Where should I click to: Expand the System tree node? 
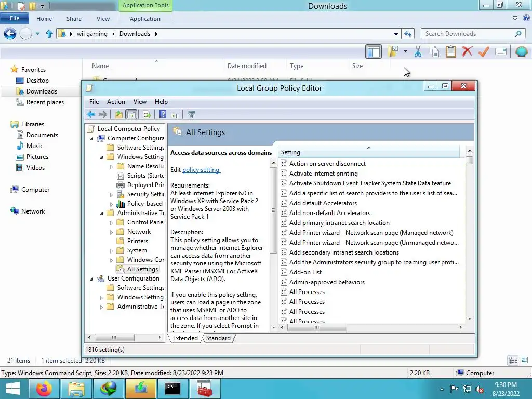point(111,251)
